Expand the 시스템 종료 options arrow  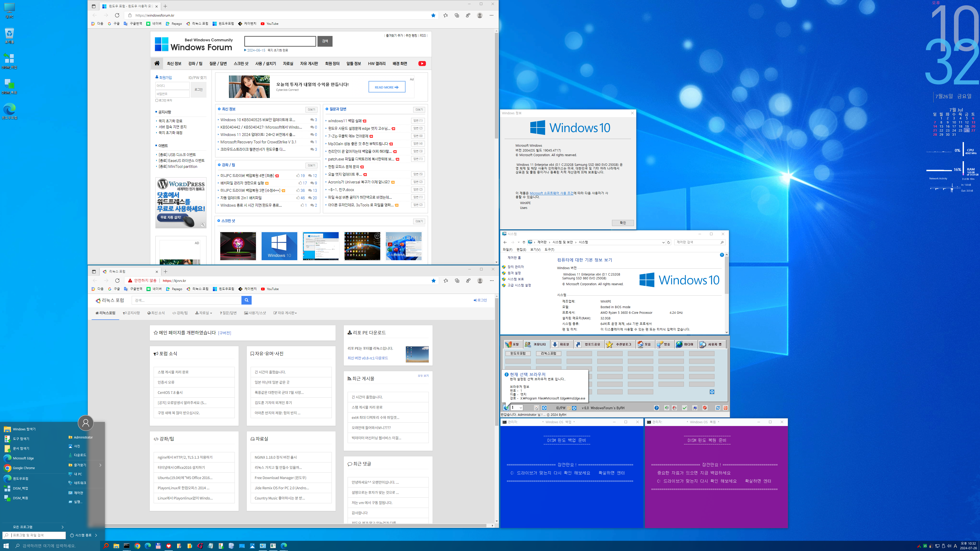(96, 535)
